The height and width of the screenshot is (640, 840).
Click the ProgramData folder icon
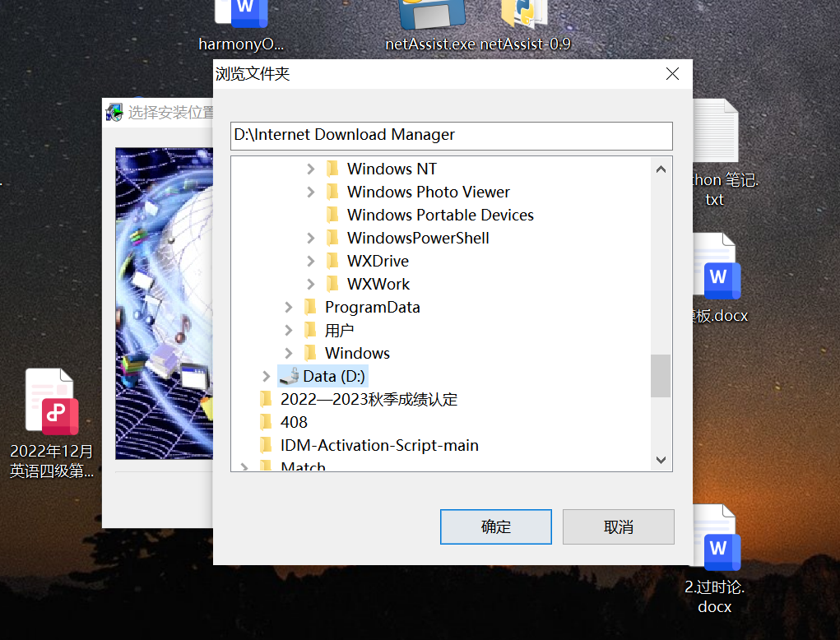pos(310,308)
